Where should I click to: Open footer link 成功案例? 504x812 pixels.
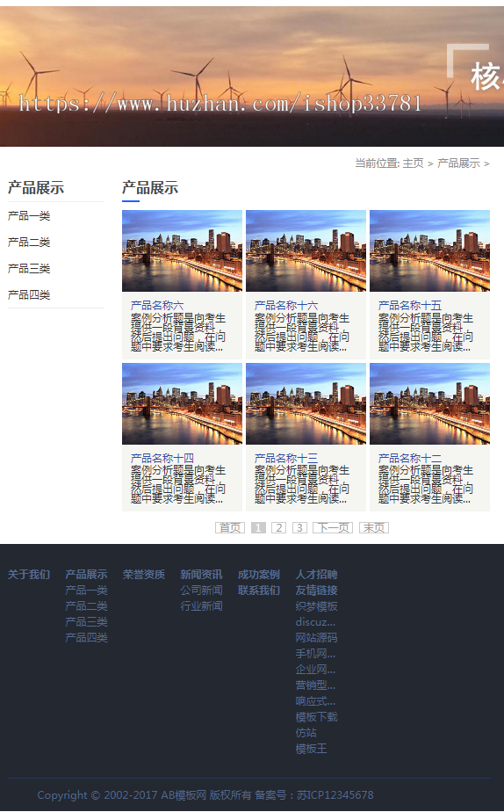click(259, 575)
